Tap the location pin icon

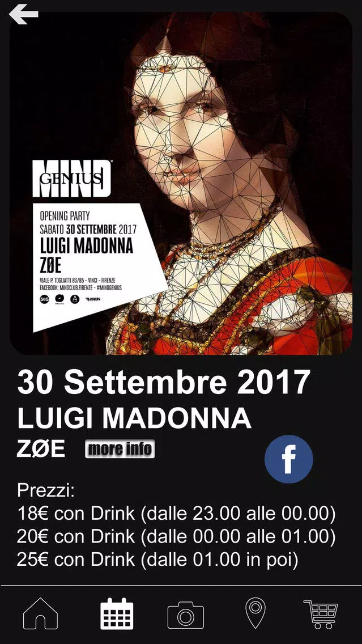255,613
